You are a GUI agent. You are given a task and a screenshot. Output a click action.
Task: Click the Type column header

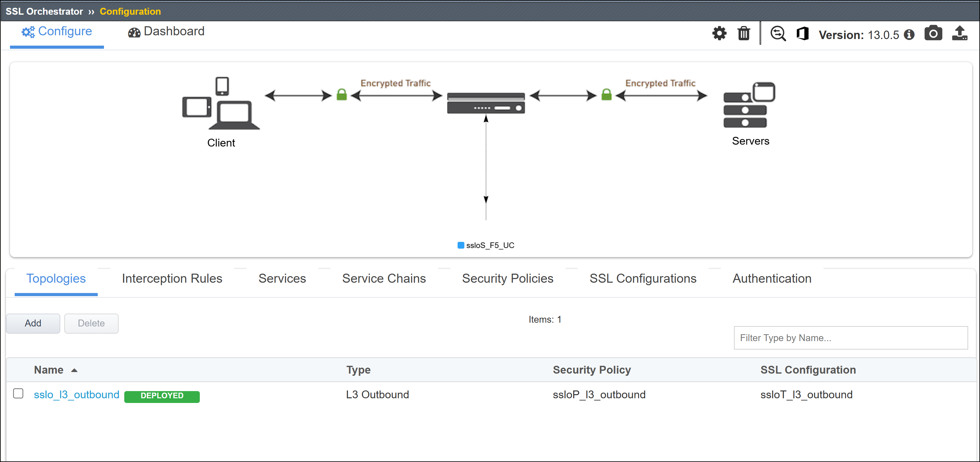(358, 370)
